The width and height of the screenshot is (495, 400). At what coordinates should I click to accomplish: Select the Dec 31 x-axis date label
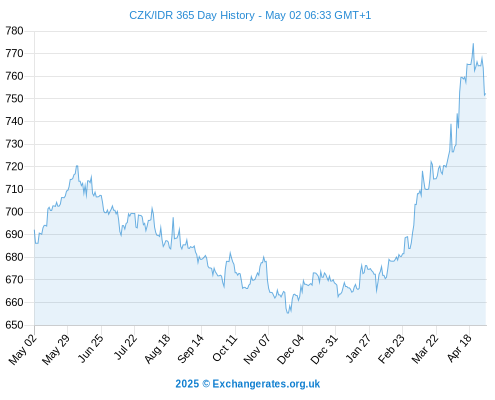pyautogui.click(x=324, y=349)
